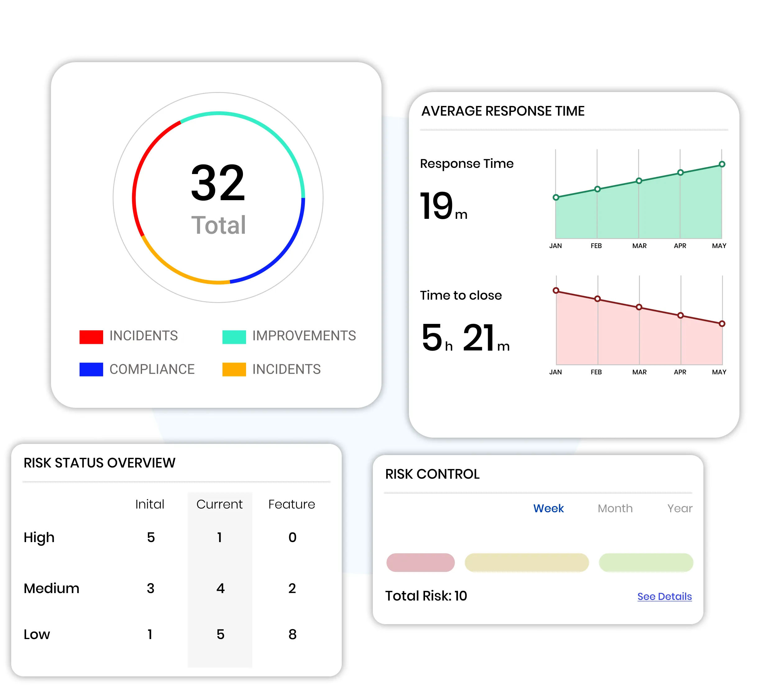773x700 pixels.
Task: Click Low row Feature value 8
Action: (292, 634)
